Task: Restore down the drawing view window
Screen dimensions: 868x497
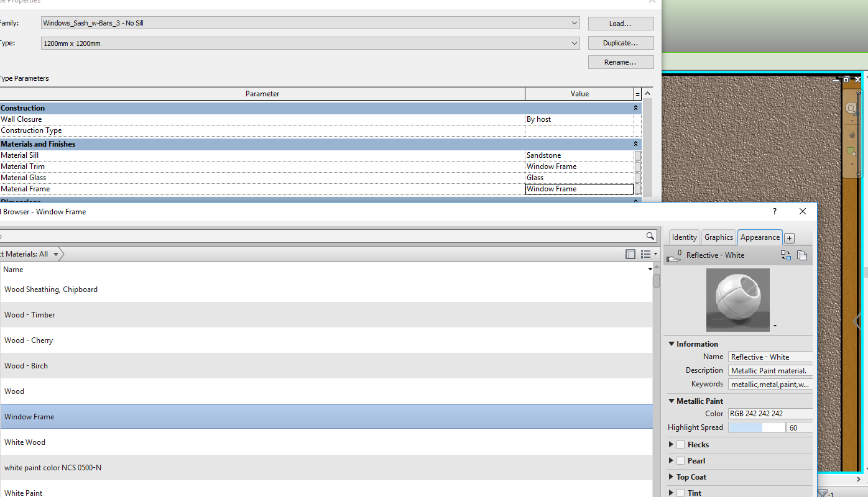Action: click(846, 80)
